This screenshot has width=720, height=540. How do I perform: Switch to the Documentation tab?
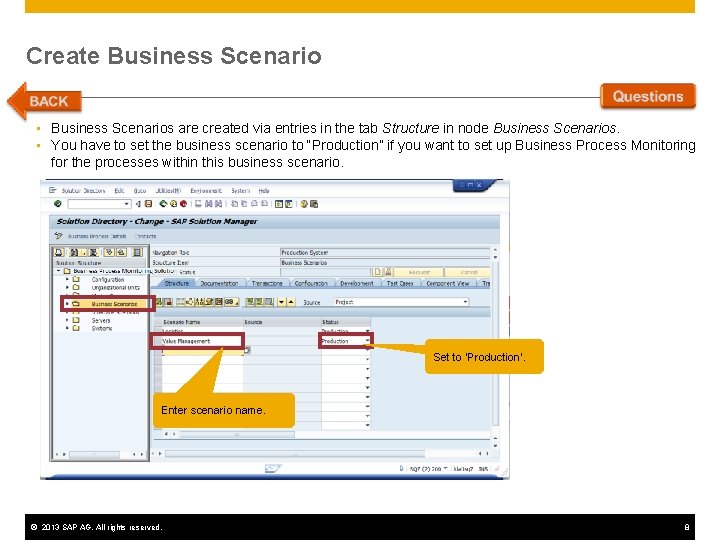pos(219,283)
